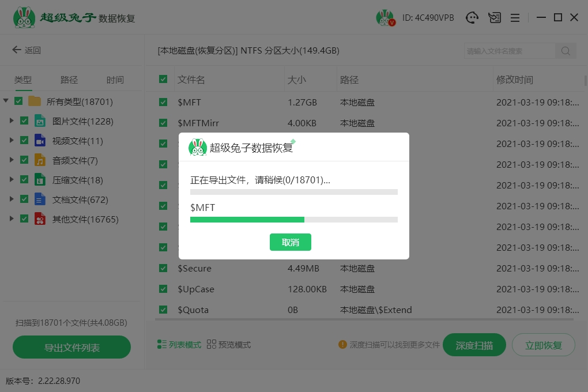Open the feedback message icon

click(494, 18)
